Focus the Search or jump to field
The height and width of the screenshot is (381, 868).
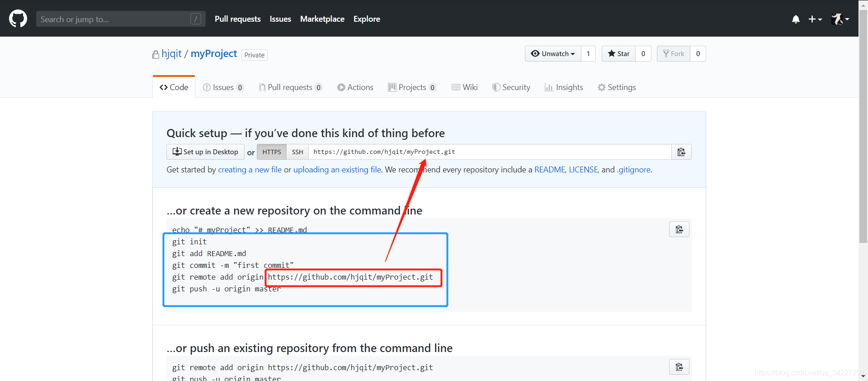(121, 19)
